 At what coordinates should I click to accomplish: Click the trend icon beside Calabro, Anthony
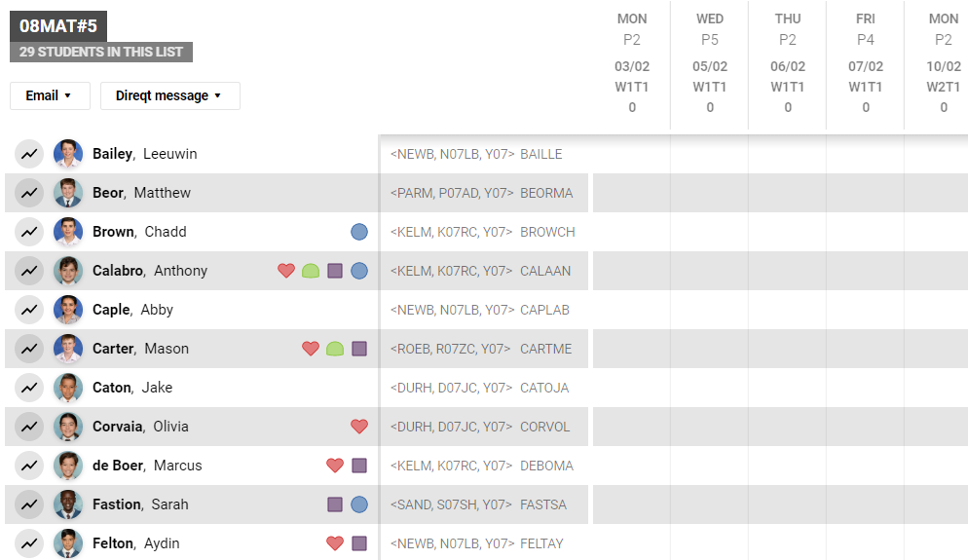coord(29,271)
